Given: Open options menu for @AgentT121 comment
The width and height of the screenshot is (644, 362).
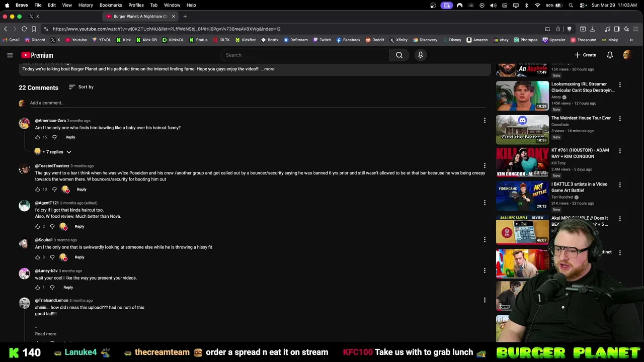Looking at the screenshot, I should (485, 203).
